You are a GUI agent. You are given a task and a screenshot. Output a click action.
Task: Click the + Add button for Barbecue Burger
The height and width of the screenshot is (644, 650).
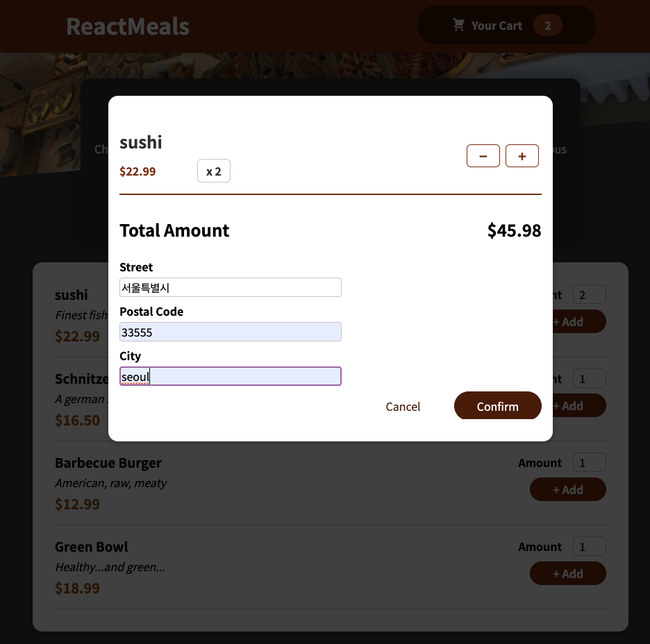567,489
